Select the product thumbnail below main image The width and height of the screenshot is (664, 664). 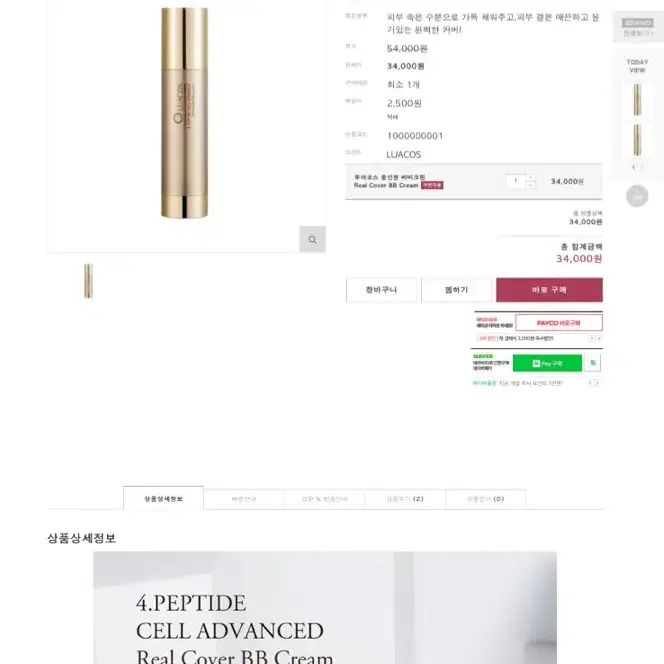coord(88,281)
